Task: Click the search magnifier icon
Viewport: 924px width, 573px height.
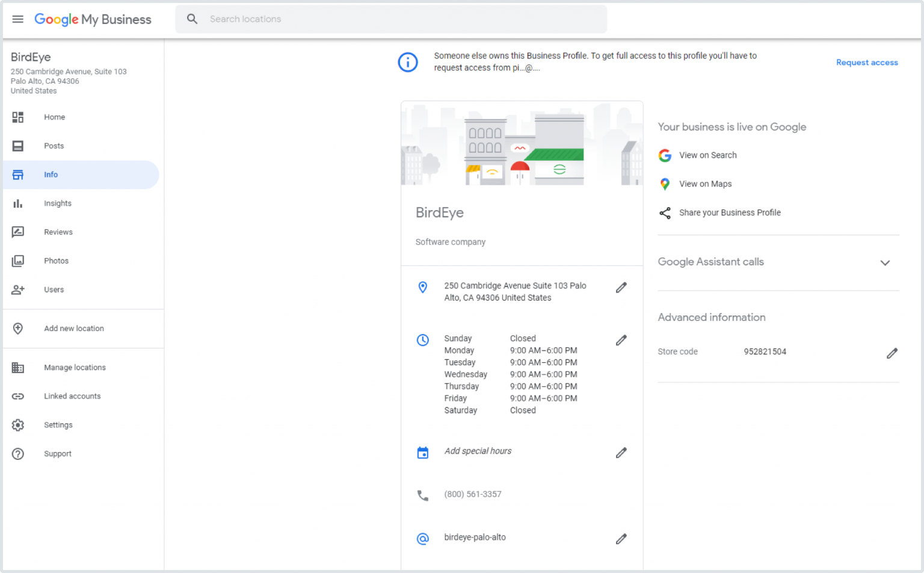Action: (x=192, y=19)
